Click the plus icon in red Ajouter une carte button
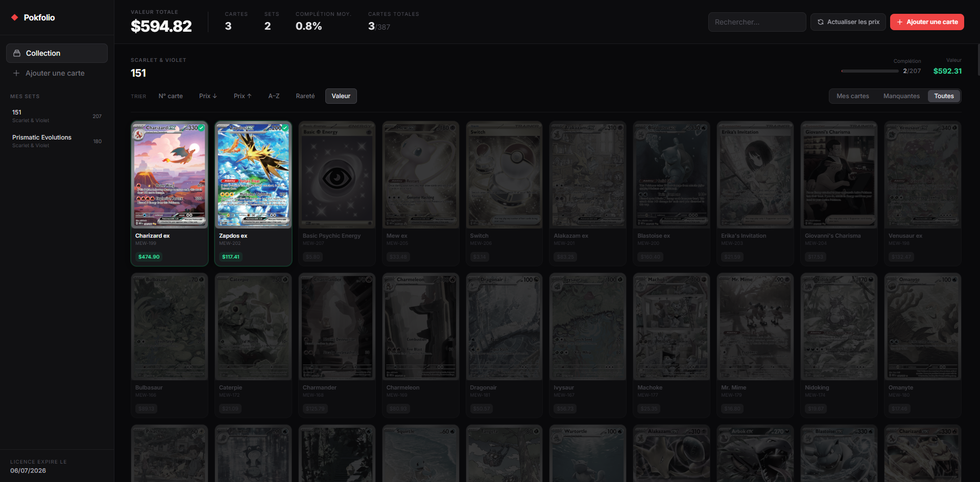This screenshot has width=980, height=482. 900,22
